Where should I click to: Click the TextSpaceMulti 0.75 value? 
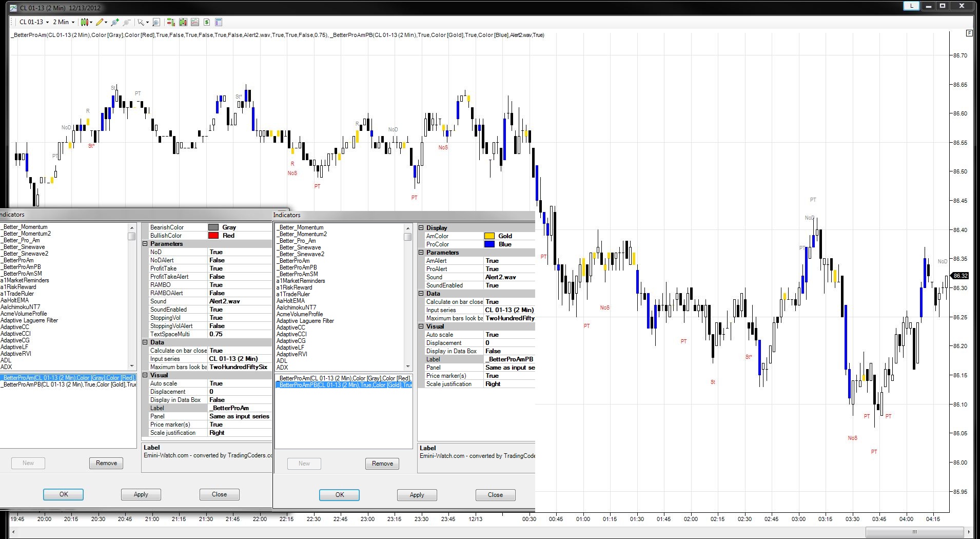tap(240, 334)
